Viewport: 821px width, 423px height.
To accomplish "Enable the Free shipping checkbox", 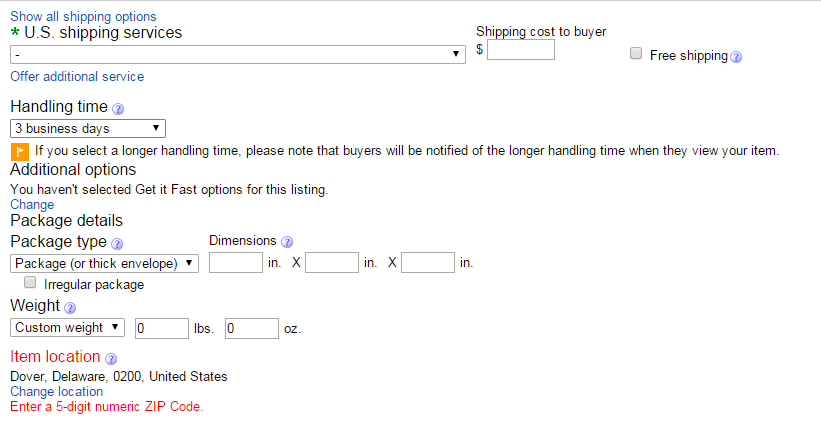I will tap(636, 54).
